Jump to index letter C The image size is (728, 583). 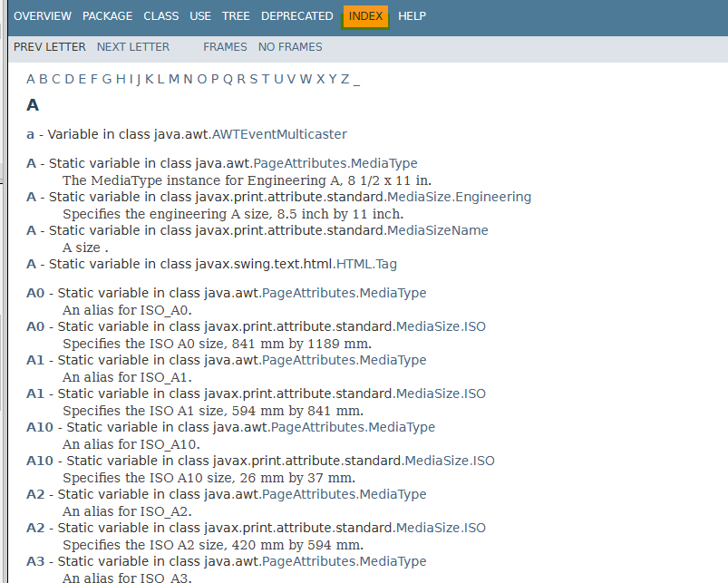(55, 80)
